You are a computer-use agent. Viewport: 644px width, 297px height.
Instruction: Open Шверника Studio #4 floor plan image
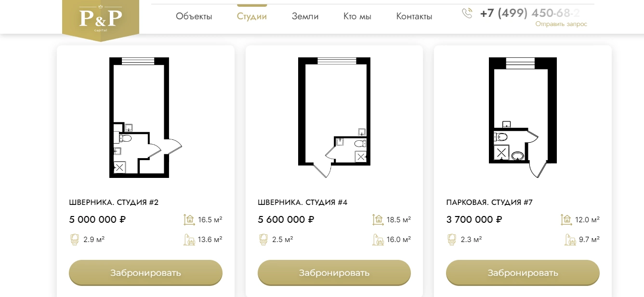coord(334,117)
